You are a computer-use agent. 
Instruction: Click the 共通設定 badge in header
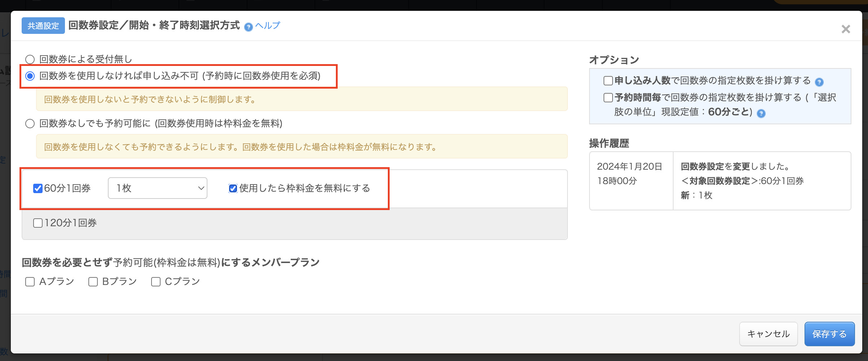[x=43, y=26]
